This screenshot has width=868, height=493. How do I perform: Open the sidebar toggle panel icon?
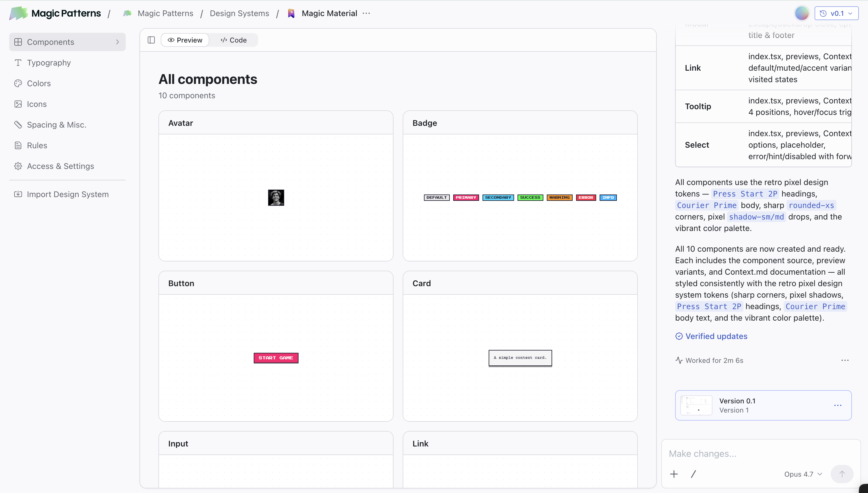click(x=151, y=40)
